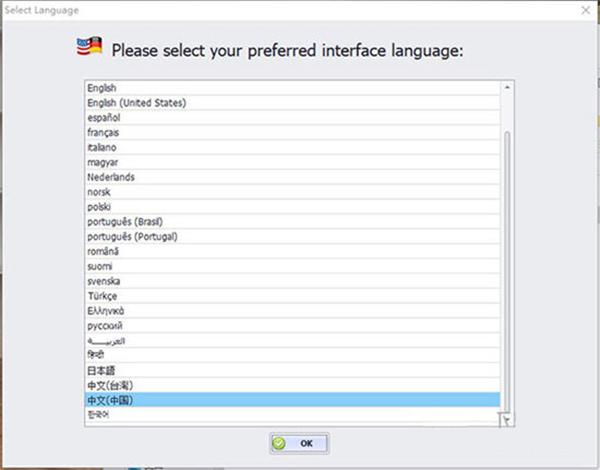
Task: Click the scrollbar down arrow
Action: 507,419
